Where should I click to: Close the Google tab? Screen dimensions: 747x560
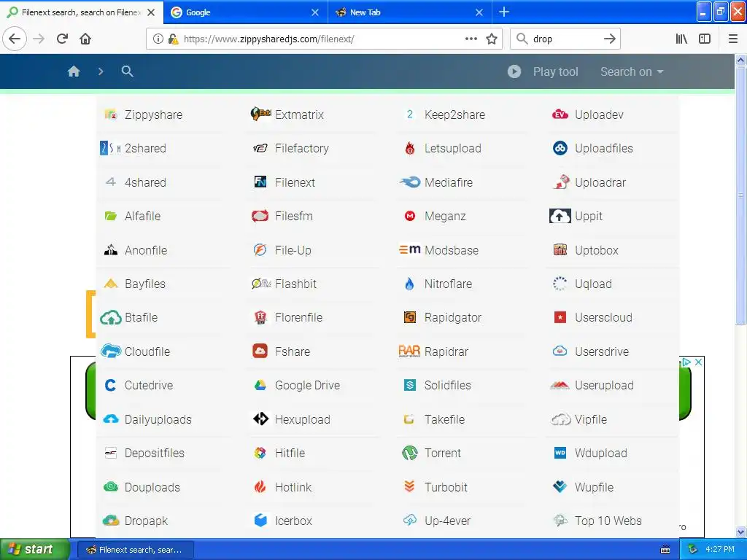coord(315,12)
